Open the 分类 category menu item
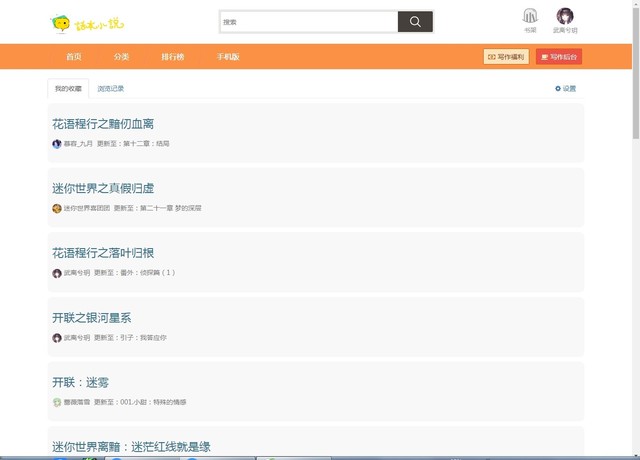The image size is (640, 460). 122,57
